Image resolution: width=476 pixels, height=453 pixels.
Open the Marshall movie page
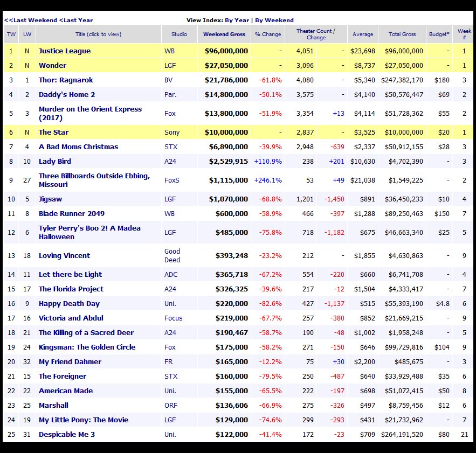(53, 406)
